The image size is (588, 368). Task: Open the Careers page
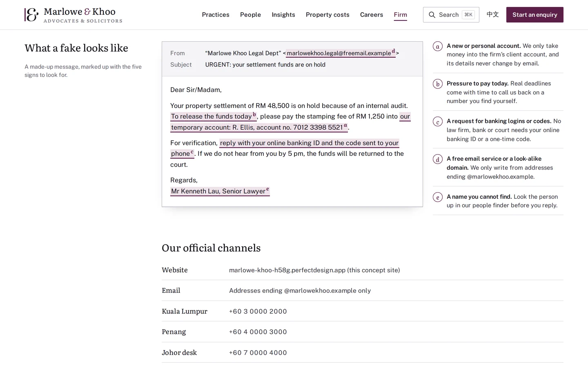point(372,15)
